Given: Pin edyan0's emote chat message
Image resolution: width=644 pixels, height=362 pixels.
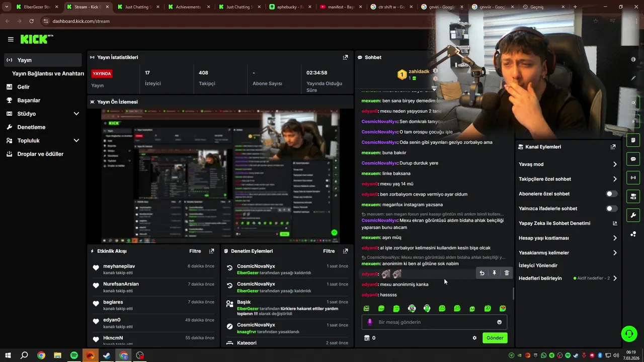Looking at the screenshot, I should pyautogui.click(x=494, y=273).
